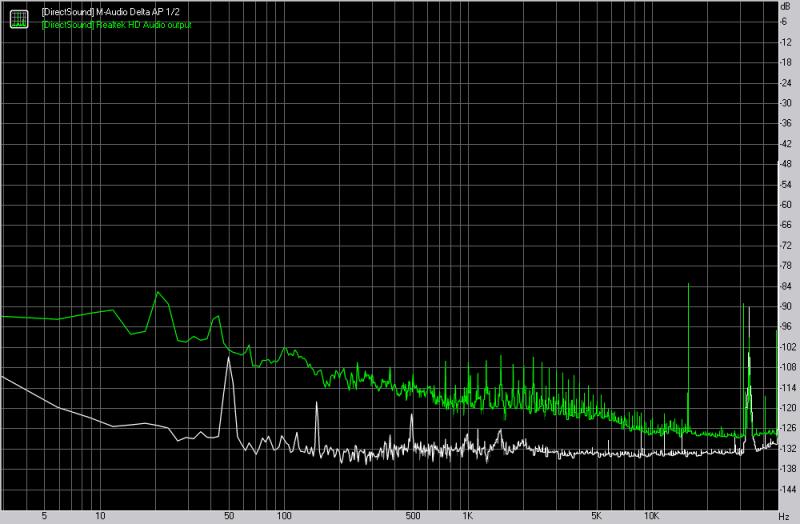The width and height of the screenshot is (800, 524).
Task: Click the 100 Hz frequency axis label
Action: [283, 516]
